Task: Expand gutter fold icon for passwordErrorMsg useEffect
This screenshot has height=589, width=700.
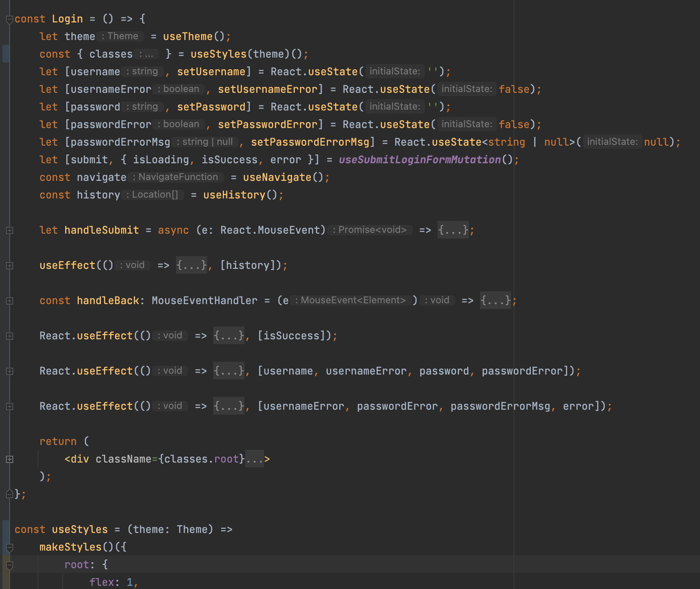Action: [x=10, y=407]
